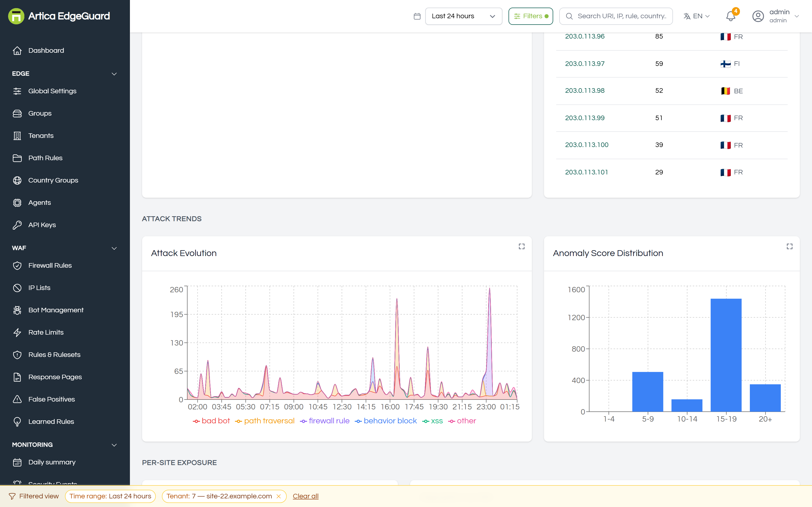Screen dimensions: 812x507
Task: Click the calendar icon beside time range
Action: click(417, 16)
